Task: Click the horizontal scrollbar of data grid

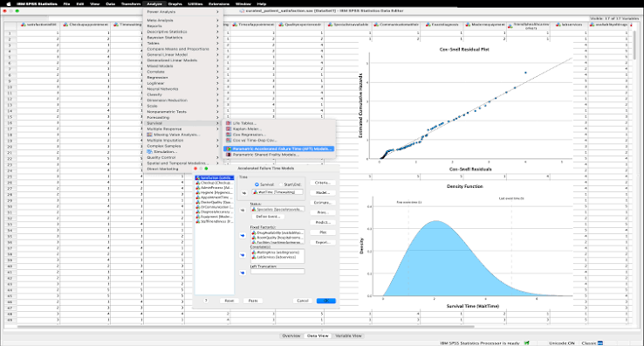Action: [x=245, y=327]
